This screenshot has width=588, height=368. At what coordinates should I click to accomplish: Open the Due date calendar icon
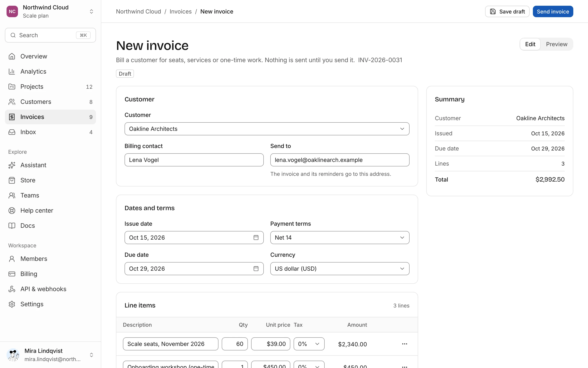(256, 268)
